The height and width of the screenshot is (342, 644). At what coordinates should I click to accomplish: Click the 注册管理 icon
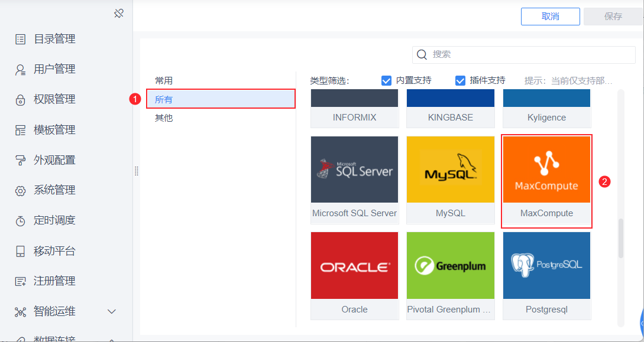coord(20,281)
